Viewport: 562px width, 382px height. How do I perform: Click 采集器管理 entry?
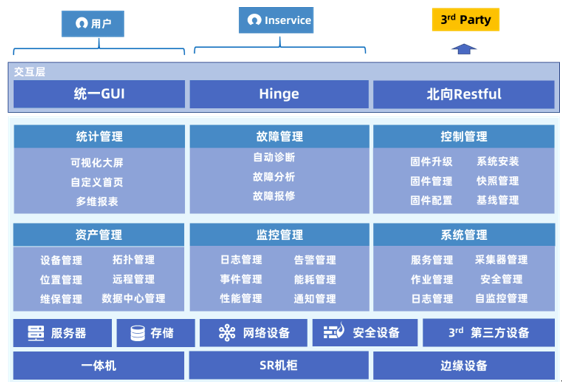(x=501, y=259)
